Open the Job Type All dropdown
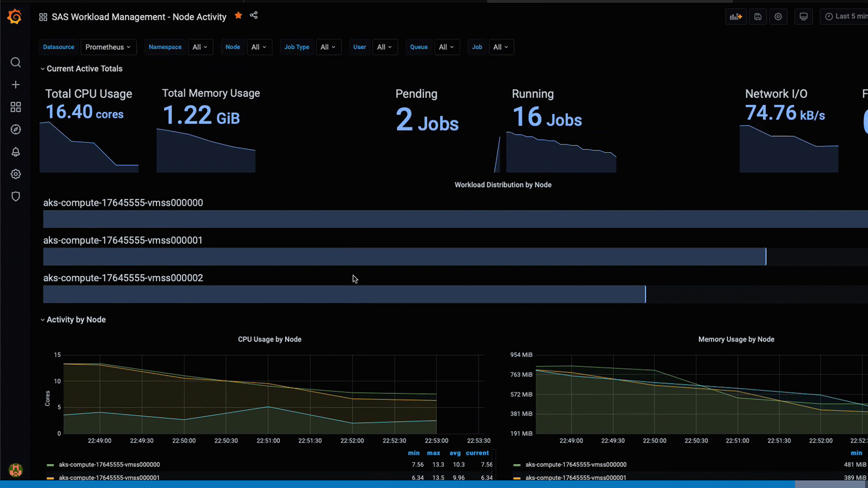This screenshot has height=488, width=868. [x=328, y=47]
